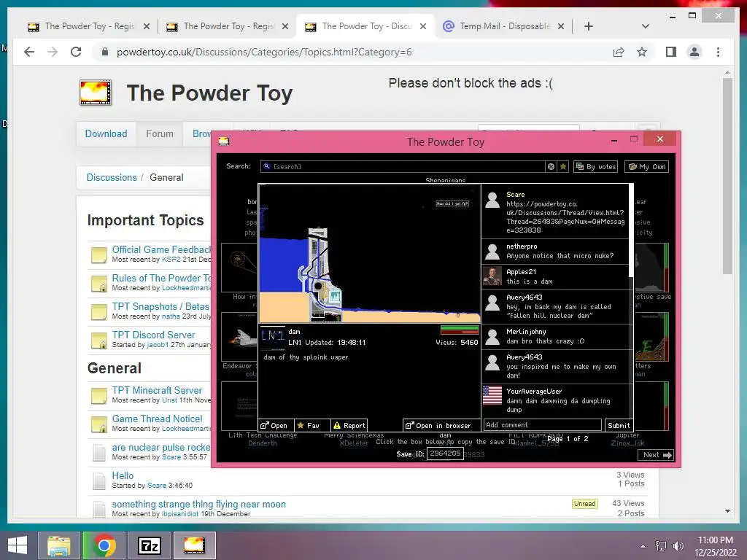
Task: Click Powder Toy taskbar icon
Action: [194, 545]
